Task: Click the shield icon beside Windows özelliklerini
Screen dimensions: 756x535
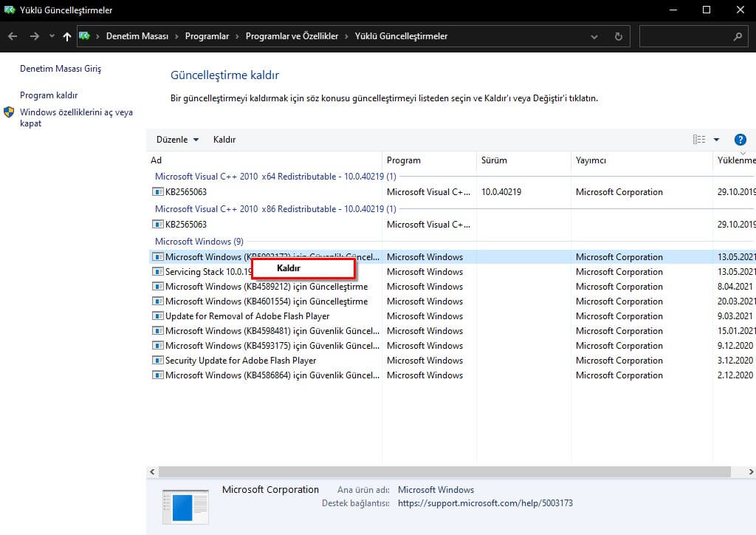Action: click(x=9, y=112)
